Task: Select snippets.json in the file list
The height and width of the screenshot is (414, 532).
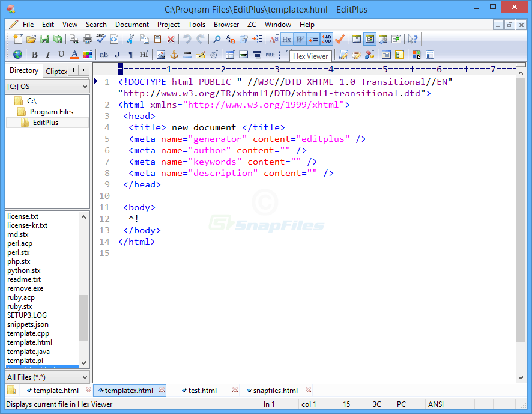Action: click(28, 324)
